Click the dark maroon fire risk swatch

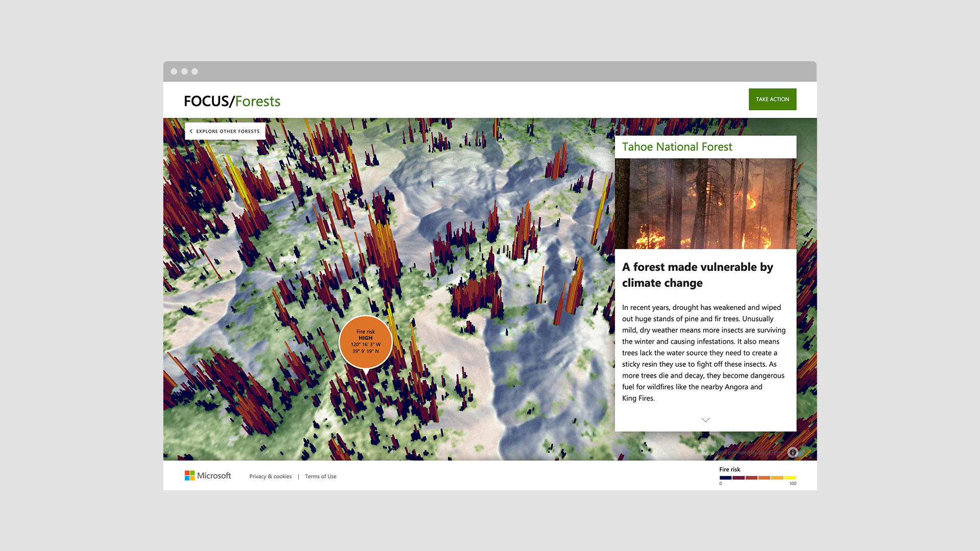(x=739, y=478)
